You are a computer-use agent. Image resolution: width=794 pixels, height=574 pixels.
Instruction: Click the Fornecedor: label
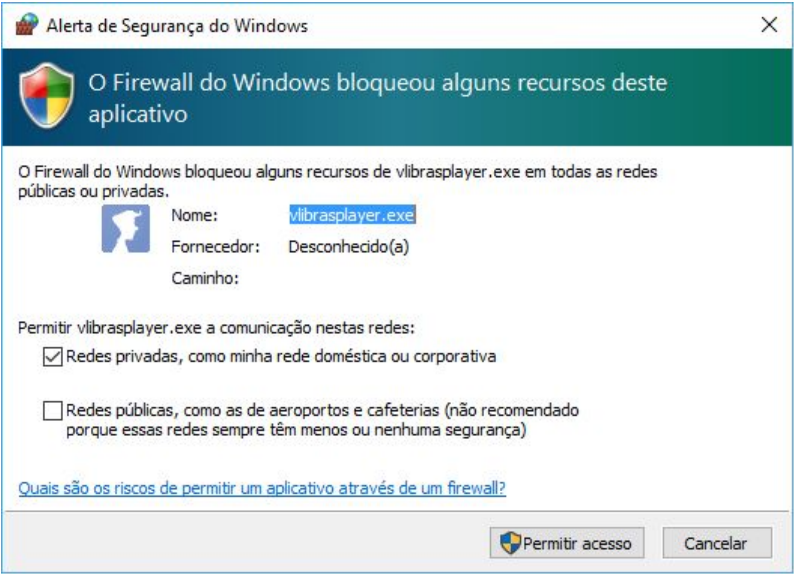[216, 247]
